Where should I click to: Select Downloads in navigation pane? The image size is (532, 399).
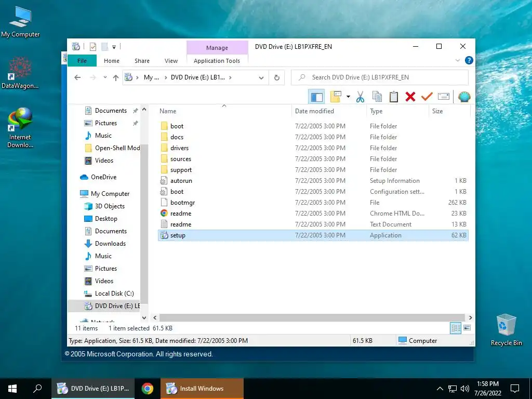click(110, 244)
